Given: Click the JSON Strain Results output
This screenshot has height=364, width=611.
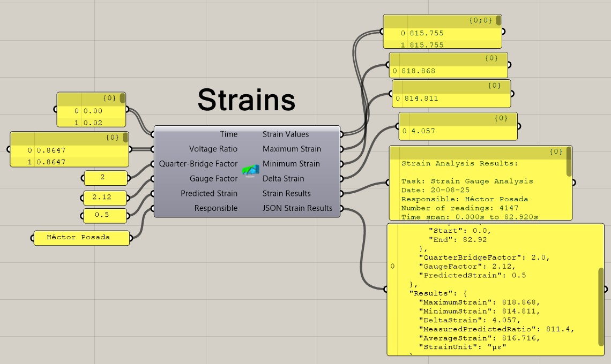Looking at the screenshot, I should (297, 208).
